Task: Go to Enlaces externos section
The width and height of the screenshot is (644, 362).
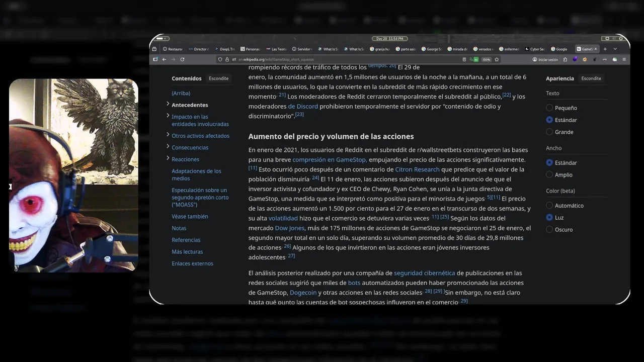Action: 192,263
